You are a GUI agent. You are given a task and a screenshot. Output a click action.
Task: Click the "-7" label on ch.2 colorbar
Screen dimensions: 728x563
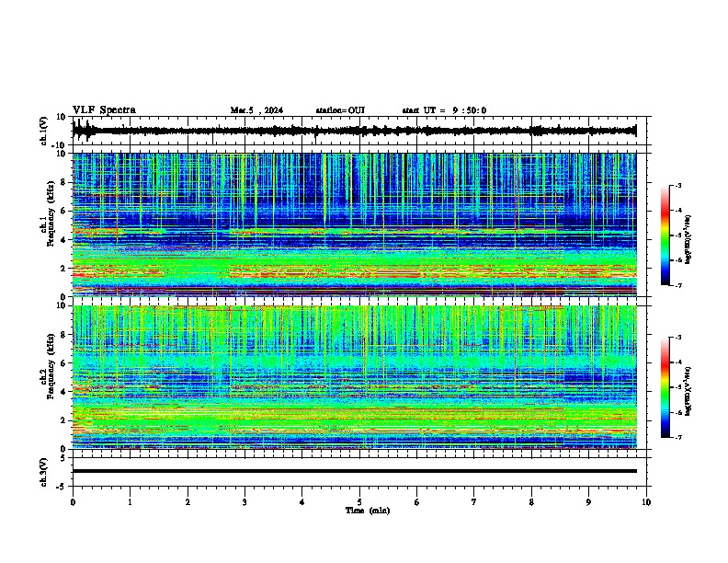point(678,437)
